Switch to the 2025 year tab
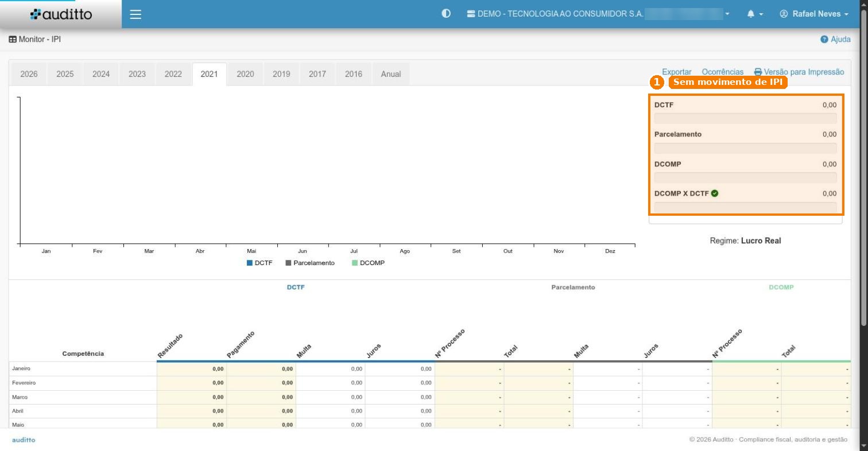Viewport: 868px width, 451px height. 65,74
